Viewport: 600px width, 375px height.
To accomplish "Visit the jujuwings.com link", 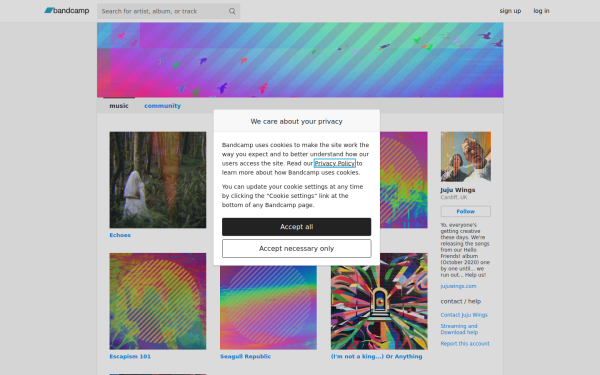I will [x=458, y=286].
